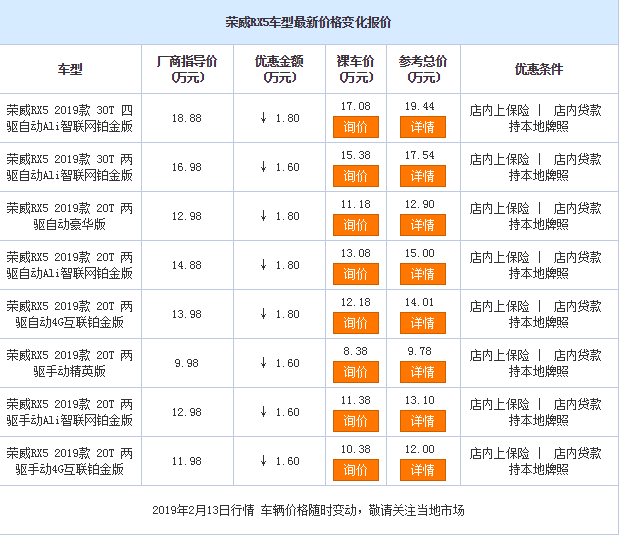This screenshot has width=620, height=535.
Task: Select model name 荣威RX5 2019款 20T 两驱自动Ali智联网铂金版
Action: pos(70,265)
